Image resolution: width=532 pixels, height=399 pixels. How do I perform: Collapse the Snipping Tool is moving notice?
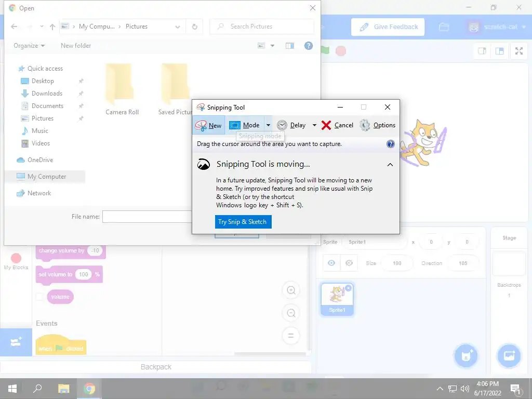coord(390,165)
